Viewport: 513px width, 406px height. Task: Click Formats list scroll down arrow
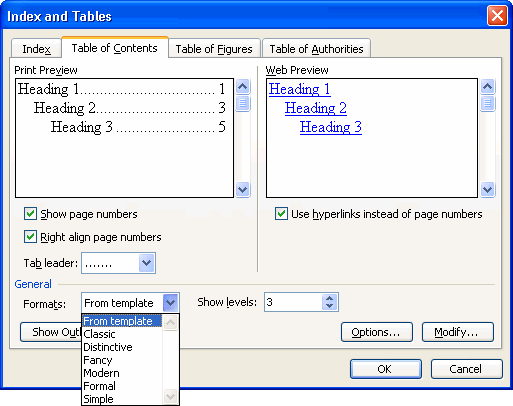171,396
